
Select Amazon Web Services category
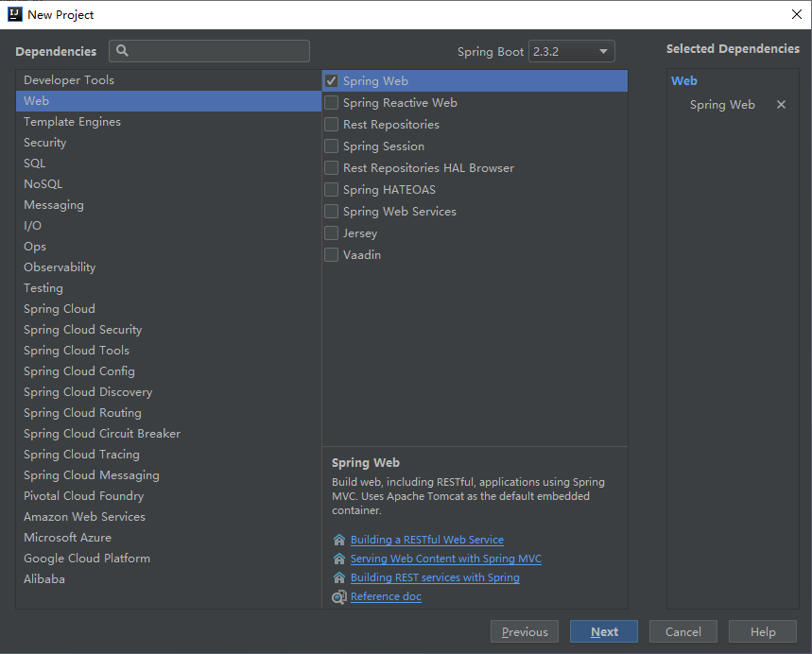(x=169, y=517)
